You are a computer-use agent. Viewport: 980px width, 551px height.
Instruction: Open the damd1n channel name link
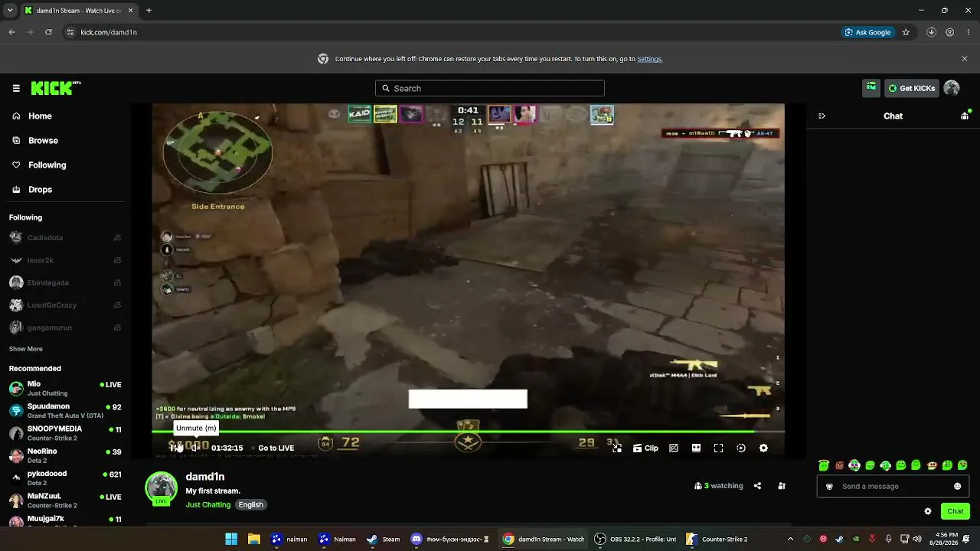click(205, 477)
